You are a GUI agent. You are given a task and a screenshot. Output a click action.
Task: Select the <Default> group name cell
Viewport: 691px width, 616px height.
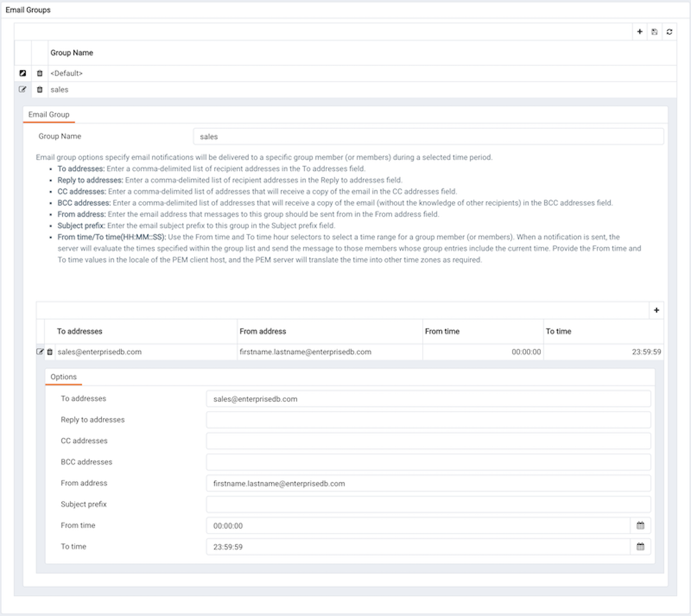pos(362,73)
